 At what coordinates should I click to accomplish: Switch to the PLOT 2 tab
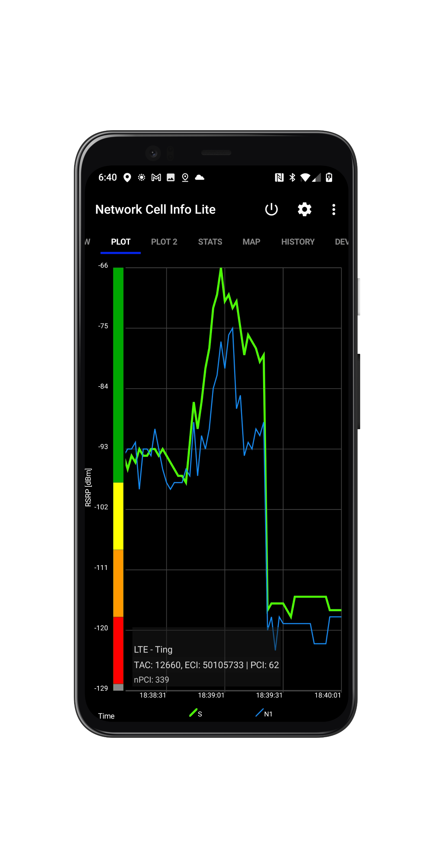click(164, 242)
